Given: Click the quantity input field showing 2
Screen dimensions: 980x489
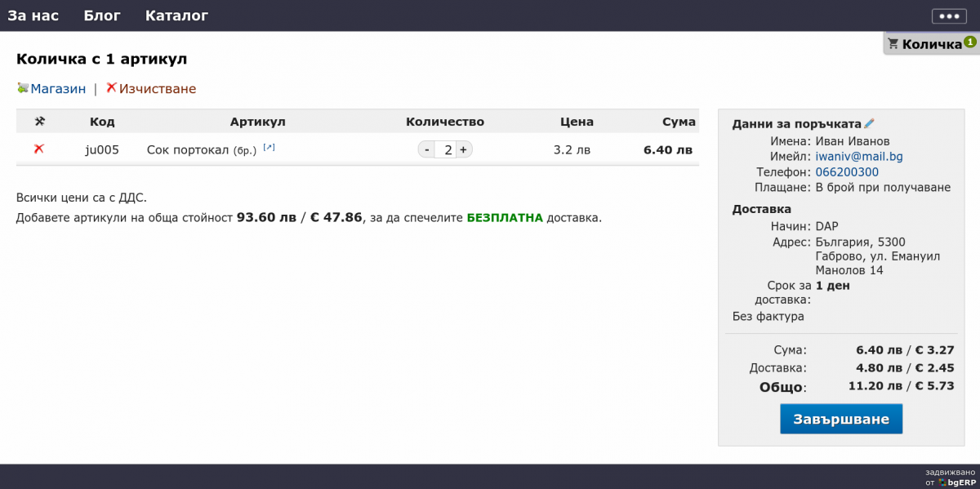Looking at the screenshot, I should pos(445,149).
